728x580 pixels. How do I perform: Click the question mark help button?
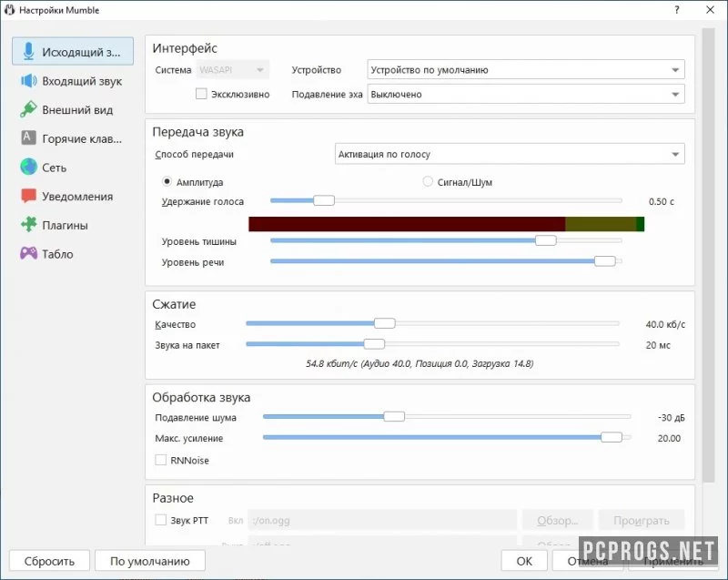click(x=676, y=10)
